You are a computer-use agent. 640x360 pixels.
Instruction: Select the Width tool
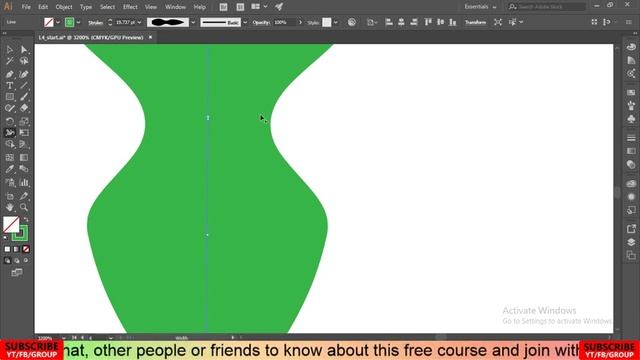coord(10,133)
